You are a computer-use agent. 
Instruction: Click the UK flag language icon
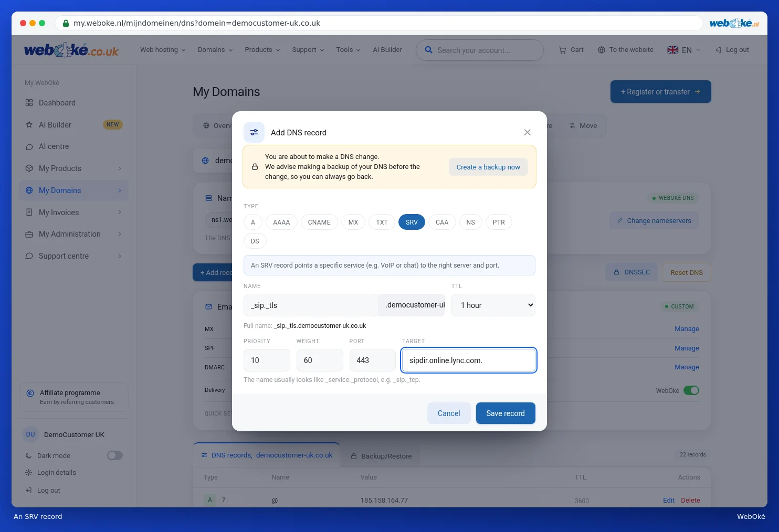point(672,50)
